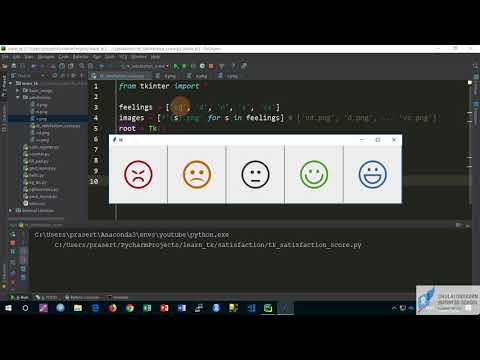This screenshot has width=480, height=360.
Task: Click the red angry face button
Action: click(138, 174)
